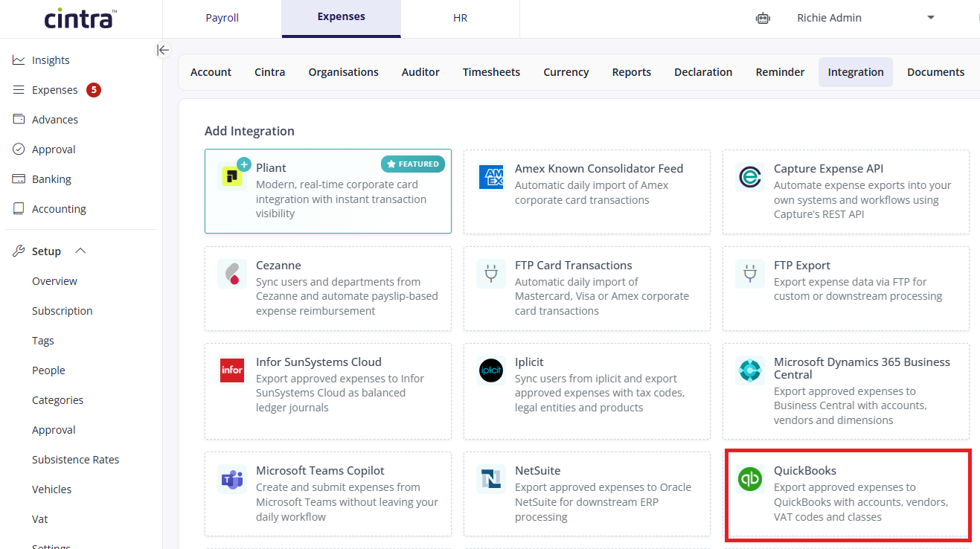Image resolution: width=980 pixels, height=549 pixels.
Task: Open the Reminder tab
Action: [780, 72]
